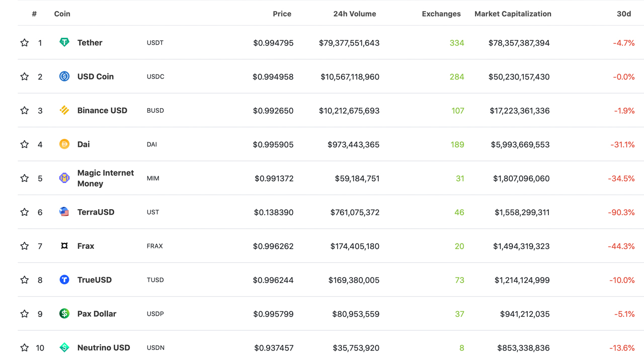Toggle favorite star for TerraUSD
Viewport: 644px width, 362px height.
point(24,212)
